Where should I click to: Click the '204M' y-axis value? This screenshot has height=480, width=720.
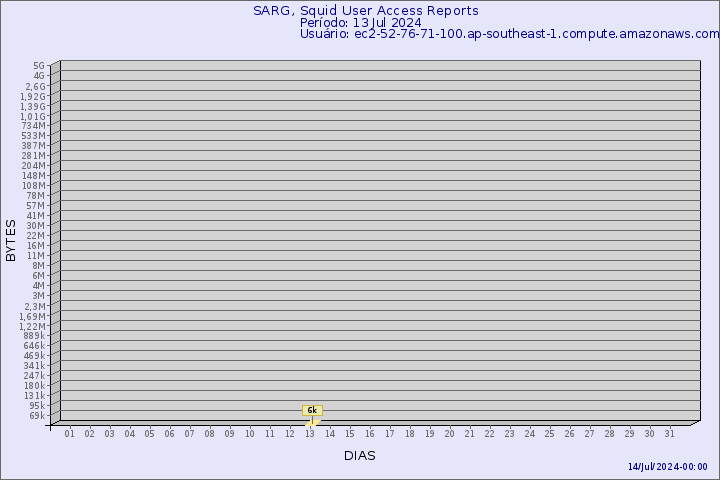pos(34,166)
